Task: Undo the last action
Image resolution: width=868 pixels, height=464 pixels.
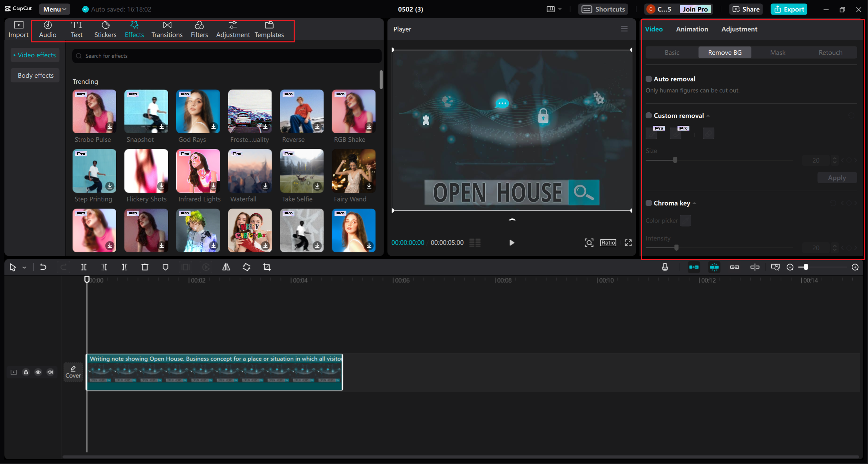Action: click(x=43, y=267)
